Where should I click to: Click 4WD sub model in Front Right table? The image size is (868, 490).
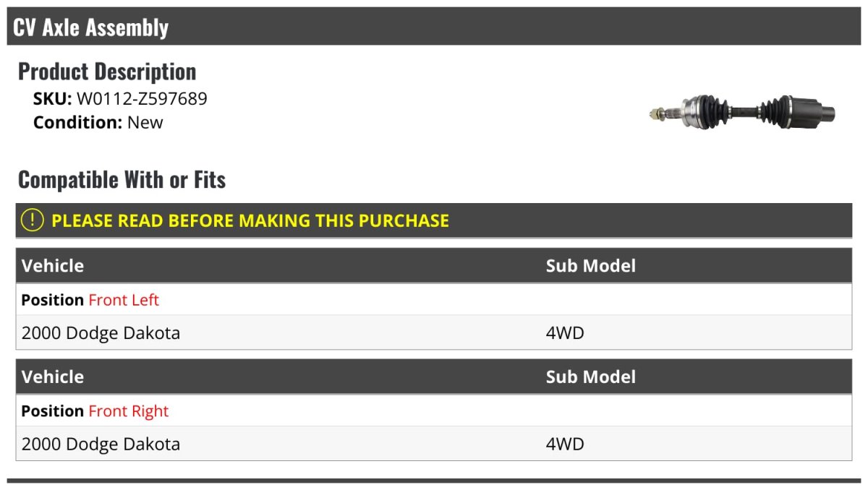564,444
